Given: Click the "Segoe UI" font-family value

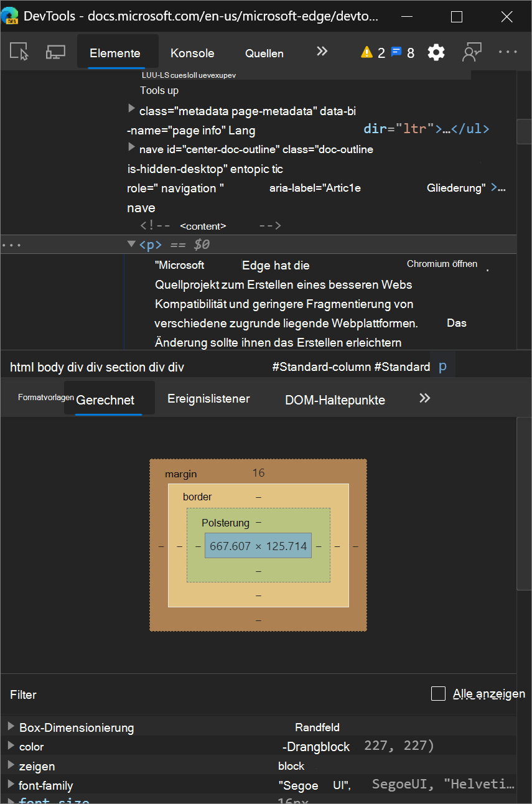Looking at the screenshot, I should pos(315,785).
